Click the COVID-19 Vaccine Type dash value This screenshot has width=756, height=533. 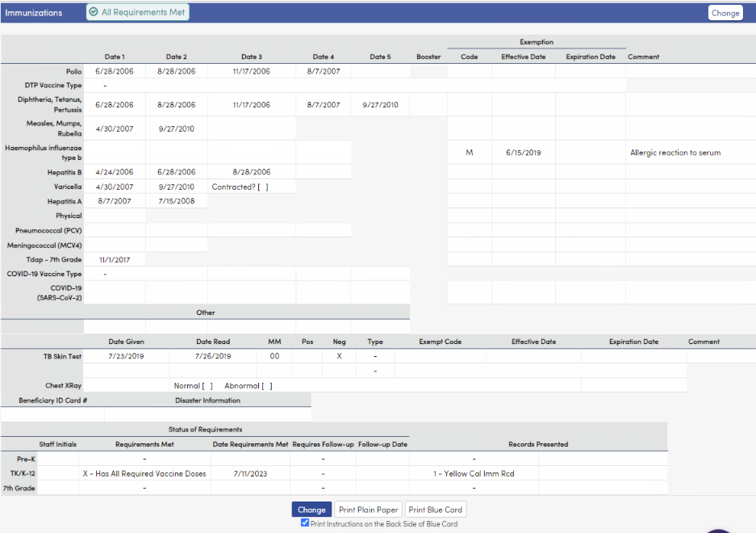(105, 274)
